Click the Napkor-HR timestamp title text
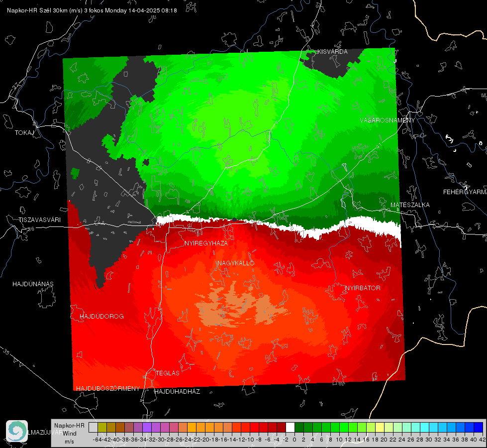 92,10
